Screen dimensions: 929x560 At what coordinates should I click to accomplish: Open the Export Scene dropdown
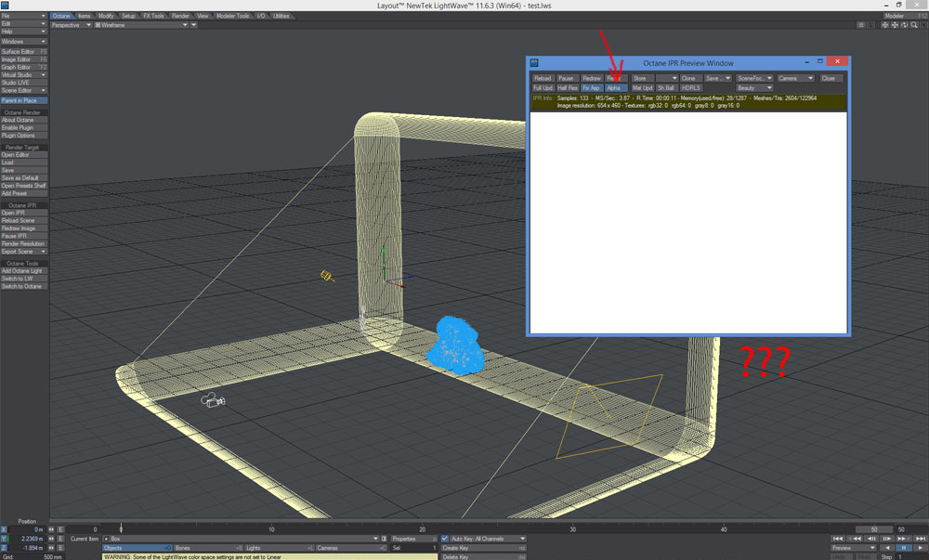click(x=24, y=252)
